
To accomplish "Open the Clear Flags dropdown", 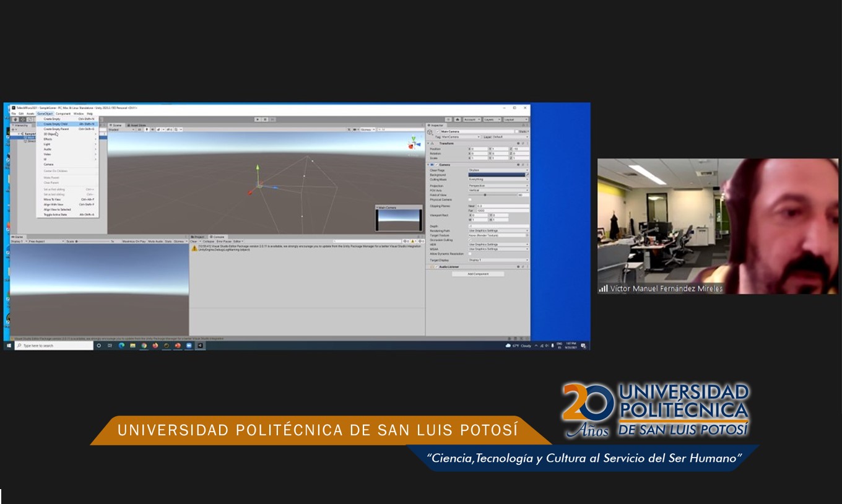I will [498, 170].
